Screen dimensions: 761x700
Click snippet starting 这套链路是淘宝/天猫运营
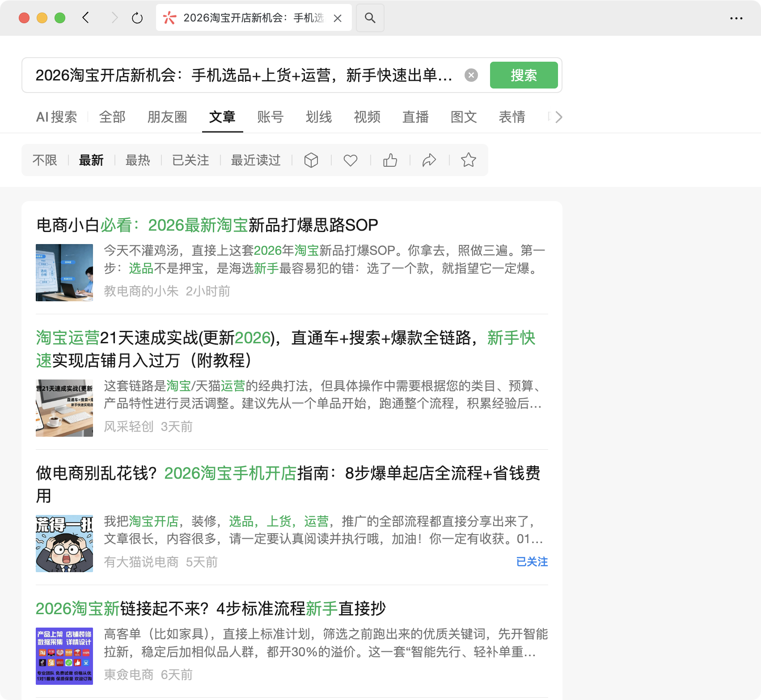323,395
